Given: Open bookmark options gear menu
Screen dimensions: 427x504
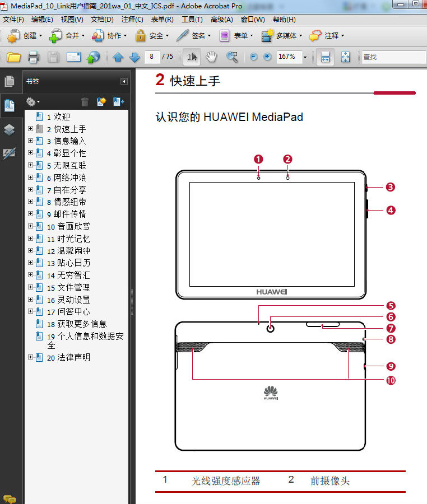Looking at the screenshot, I should click(x=33, y=102).
